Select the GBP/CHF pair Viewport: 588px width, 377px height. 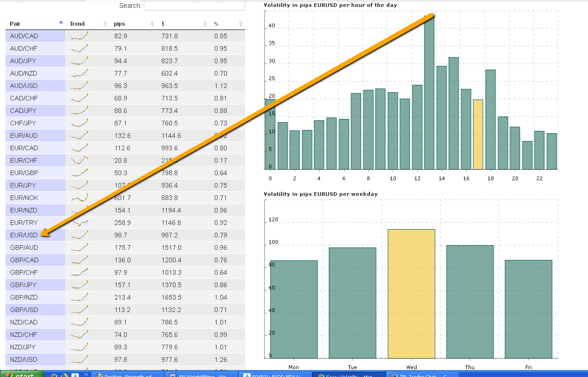coord(24,272)
